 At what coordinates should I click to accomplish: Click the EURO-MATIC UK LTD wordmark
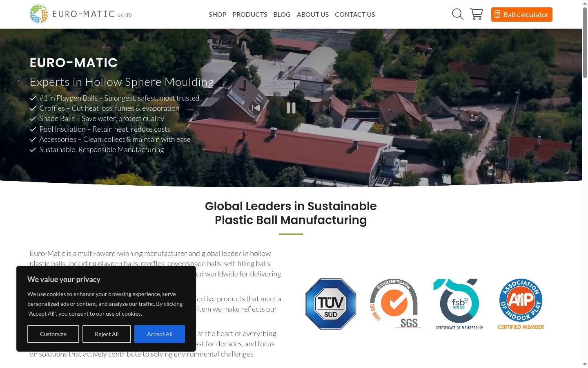(x=92, y=14)
